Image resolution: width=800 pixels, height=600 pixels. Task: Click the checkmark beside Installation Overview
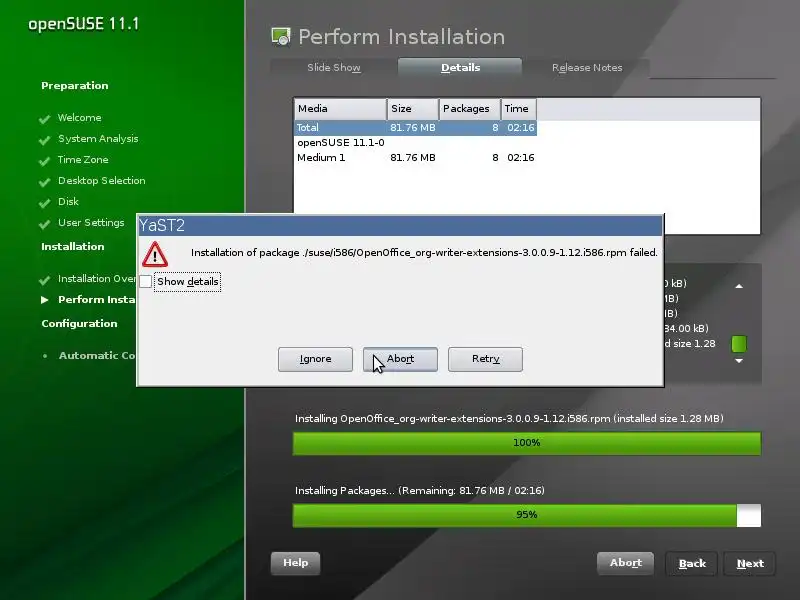44,280
